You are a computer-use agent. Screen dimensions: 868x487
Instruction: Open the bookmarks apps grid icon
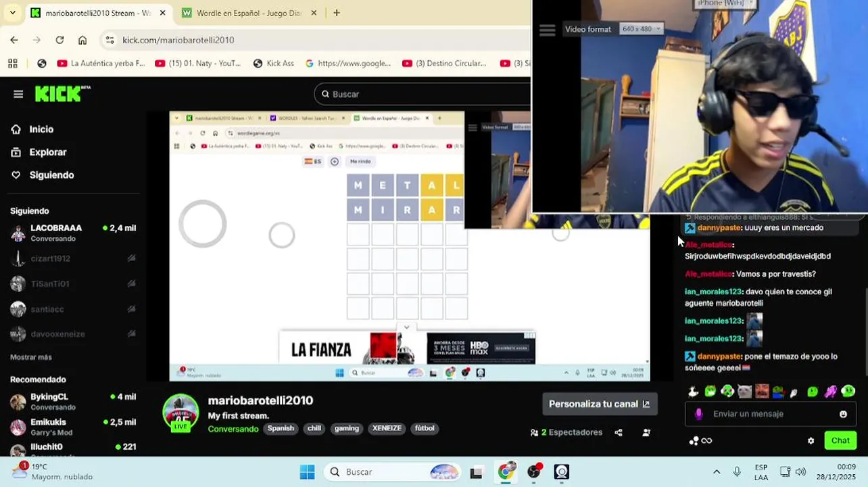coord(13,64)
